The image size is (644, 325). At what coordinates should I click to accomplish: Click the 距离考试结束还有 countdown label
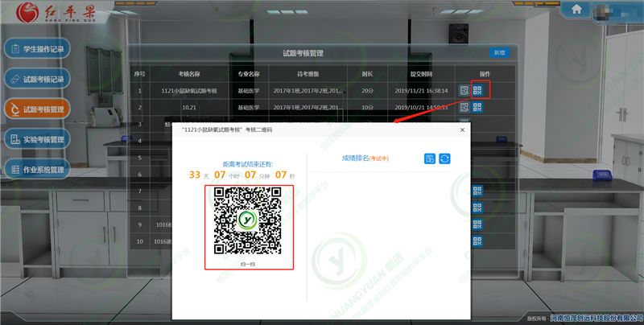(248, 164)
